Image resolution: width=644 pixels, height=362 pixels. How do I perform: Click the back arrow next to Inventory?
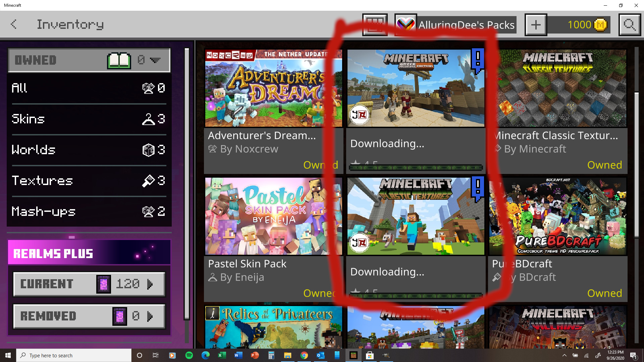[x=14, y=24]
